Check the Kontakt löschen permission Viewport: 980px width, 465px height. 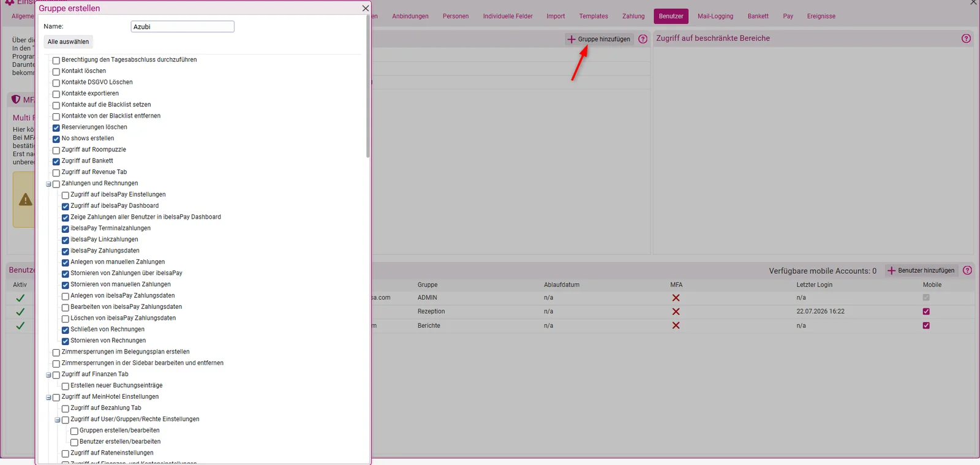[56, 72]
